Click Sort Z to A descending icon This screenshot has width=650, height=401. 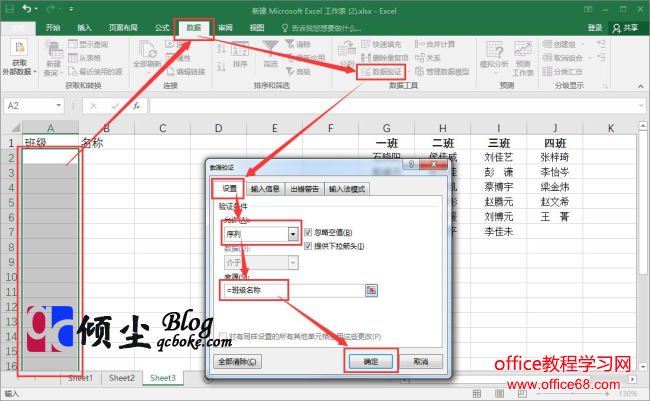(x=221, y=66)
